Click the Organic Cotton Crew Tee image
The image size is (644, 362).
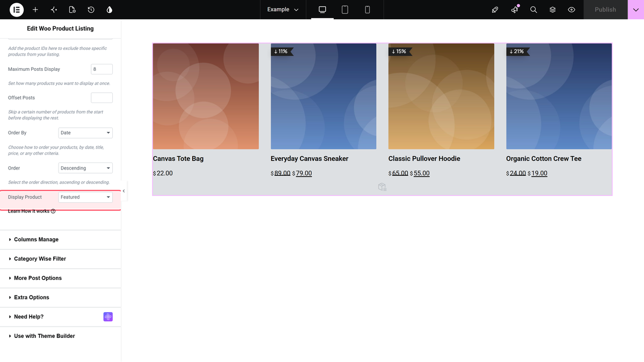pyautogui.click(x=559, y=96)
